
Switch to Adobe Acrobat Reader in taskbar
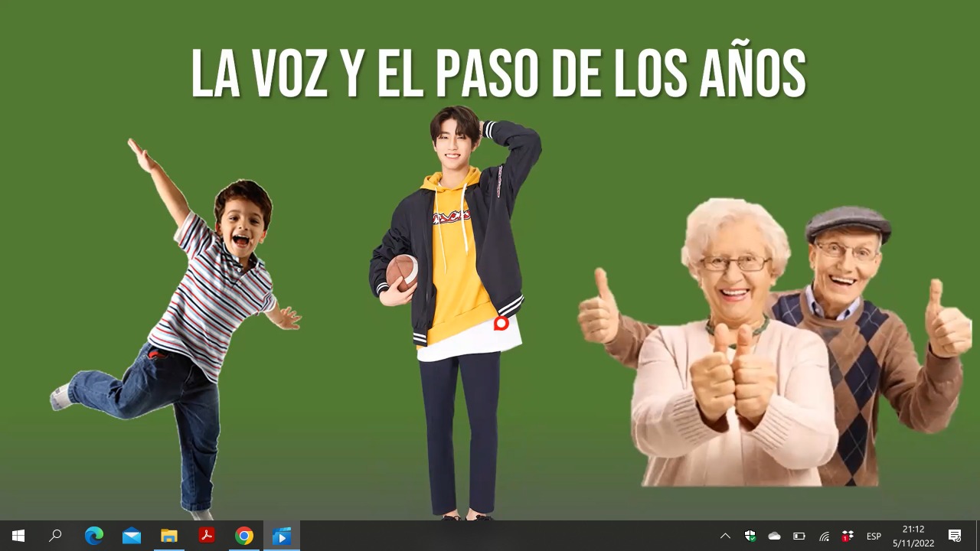point(207,536)
